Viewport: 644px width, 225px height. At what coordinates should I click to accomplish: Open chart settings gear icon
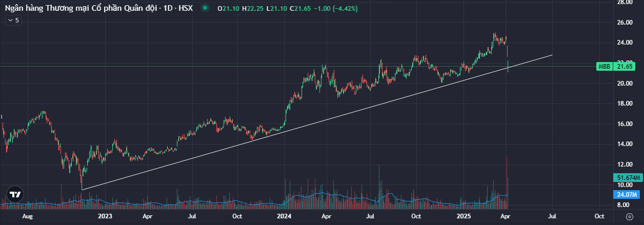[629, 217]
